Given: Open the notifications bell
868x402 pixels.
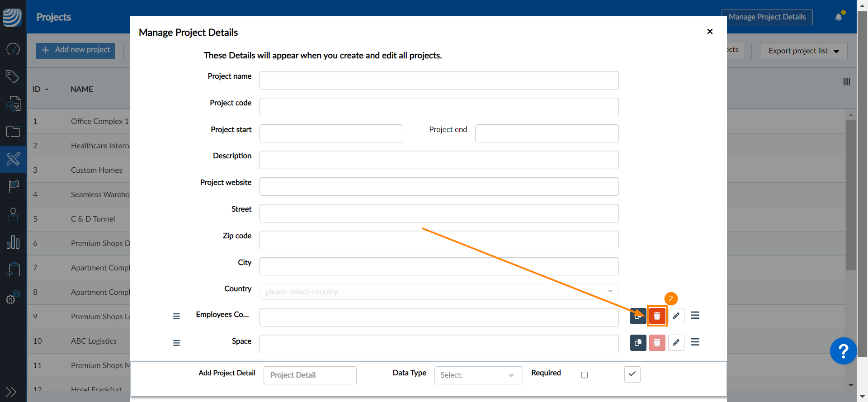Looking at the screenshot, I should coord(839,17).
